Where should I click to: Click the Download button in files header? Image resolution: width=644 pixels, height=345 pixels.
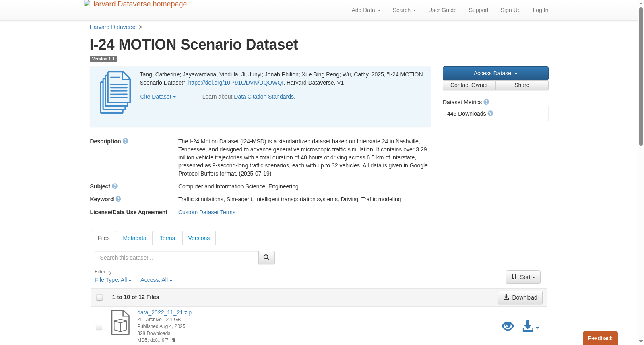pos(520,297)
